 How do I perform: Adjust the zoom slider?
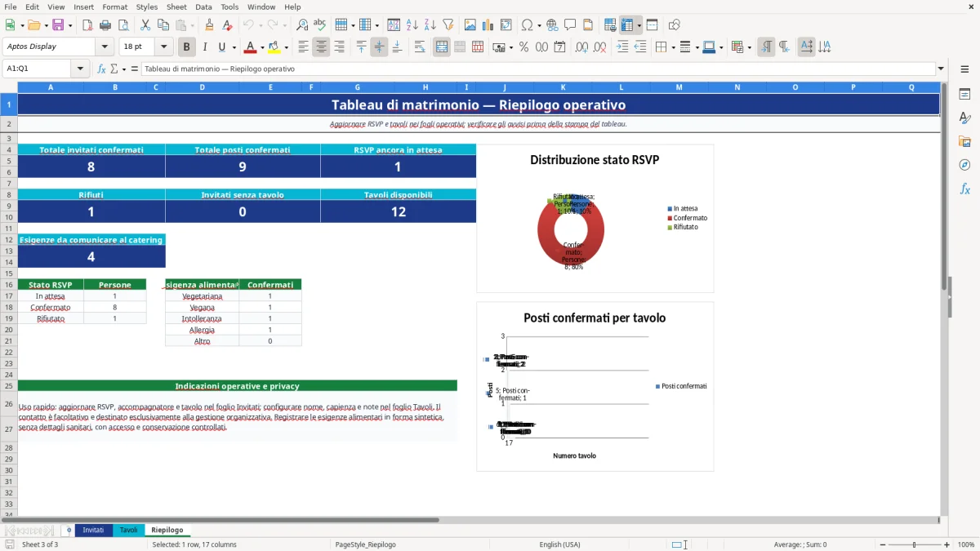[x=914, y=544]
